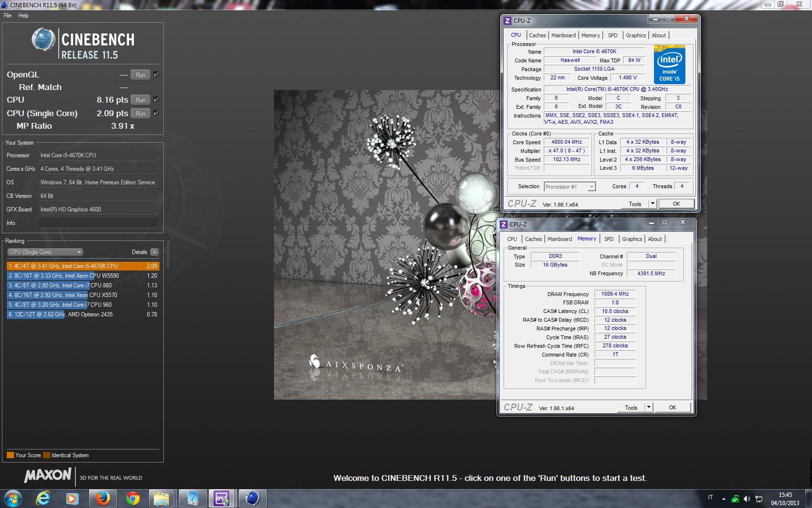Click the Info input field
The image size is (812, 508).
pos(98,223)
